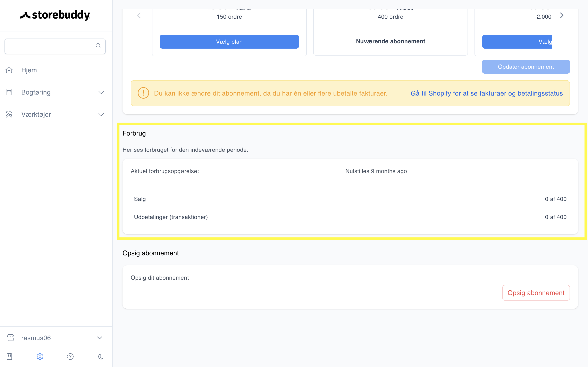This screenshot has width=588, height=367.
Task: Click Udbetalinger (transaktioner) row label
Action: point(171,217)
